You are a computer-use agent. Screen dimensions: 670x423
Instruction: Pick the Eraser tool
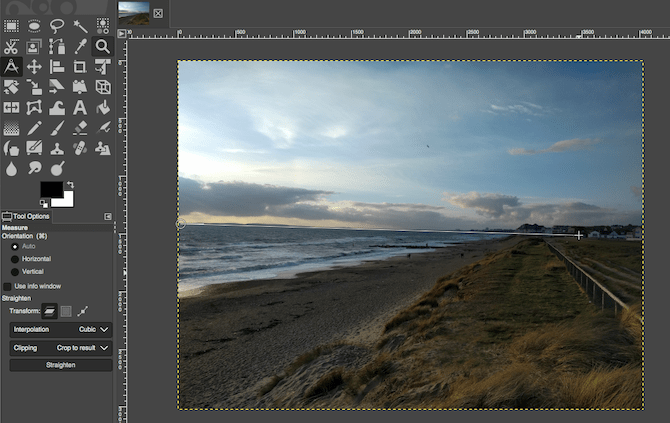[x=79, y=128]
